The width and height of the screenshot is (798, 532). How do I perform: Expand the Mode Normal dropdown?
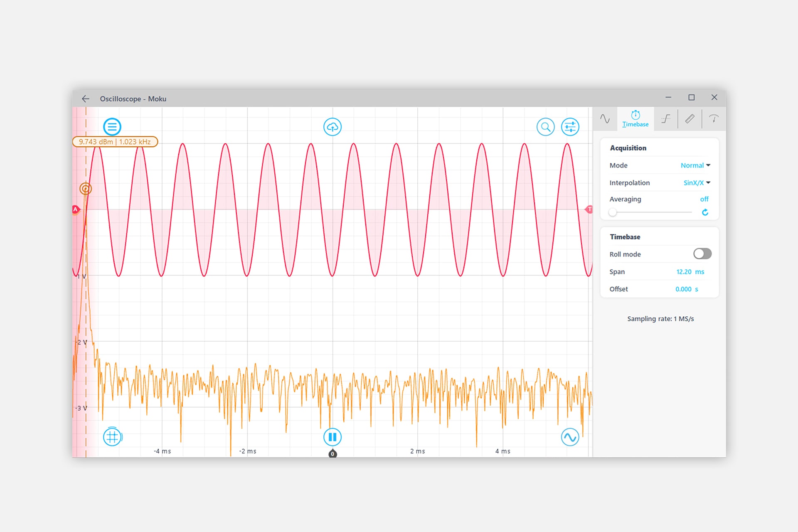tap(695, 165)
